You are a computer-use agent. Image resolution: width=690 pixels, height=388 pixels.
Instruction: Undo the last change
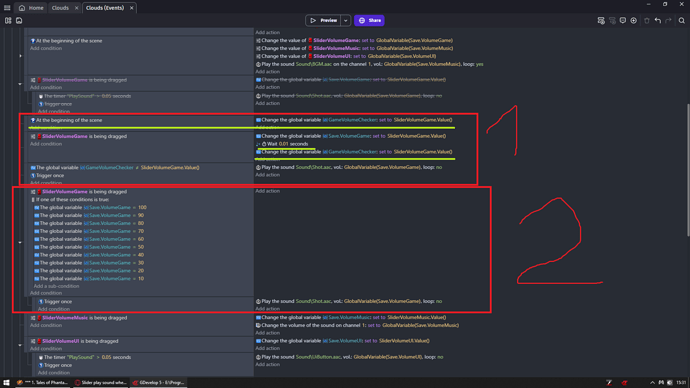(657, 21)
